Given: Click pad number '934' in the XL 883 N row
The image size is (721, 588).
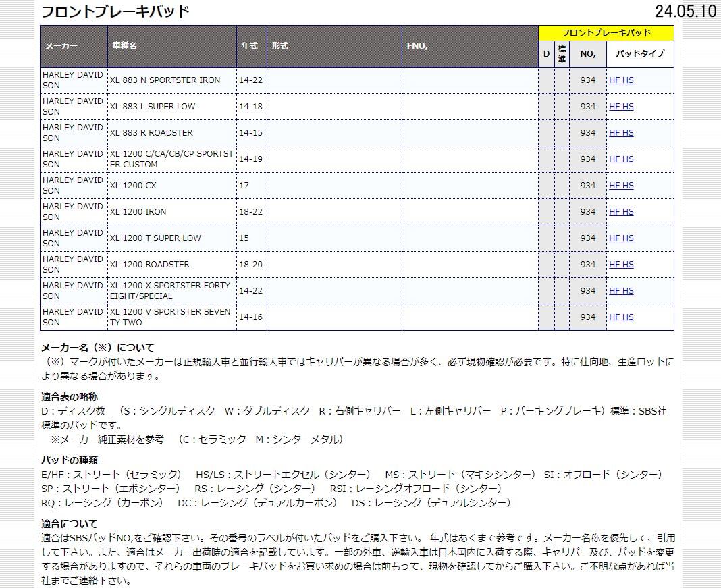Looking at the screenshot, I should pos(587,80).
